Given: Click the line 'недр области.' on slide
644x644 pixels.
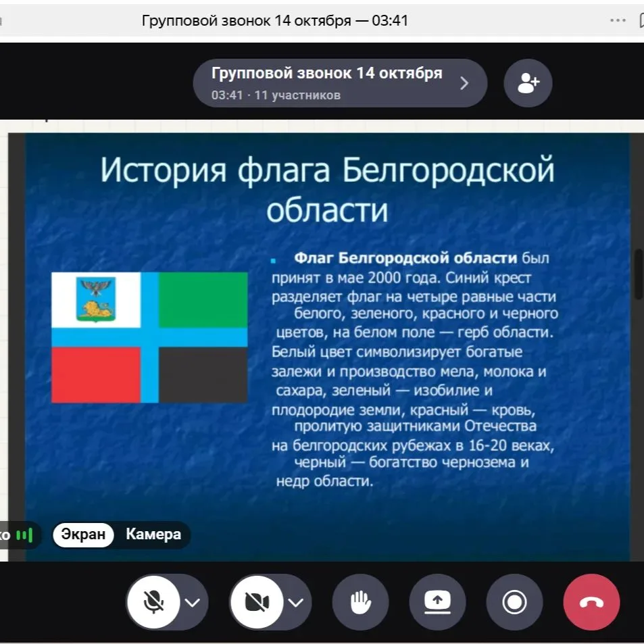Looking at the screenshot, I should coord(324,481).
